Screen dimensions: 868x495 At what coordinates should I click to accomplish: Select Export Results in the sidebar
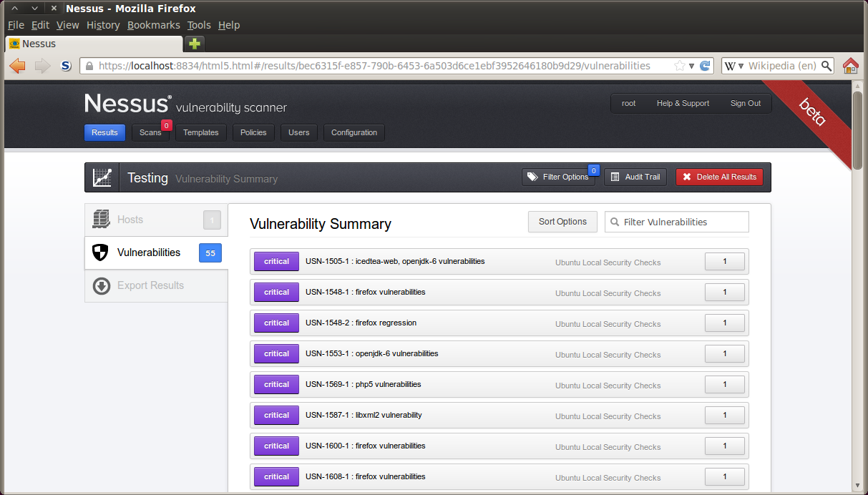pyautogui.click(x=156, y=285)
